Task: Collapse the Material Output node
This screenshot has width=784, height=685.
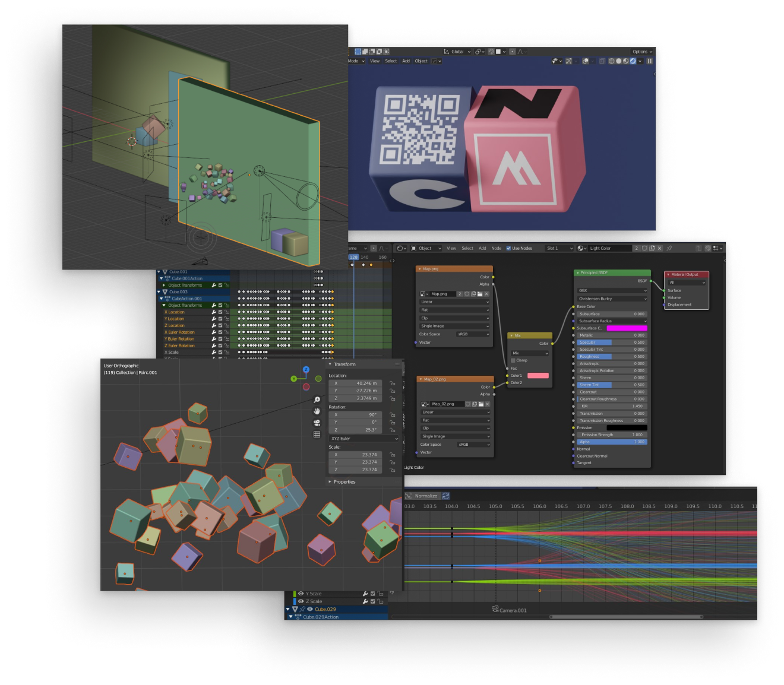Action: tap(668, 275)
